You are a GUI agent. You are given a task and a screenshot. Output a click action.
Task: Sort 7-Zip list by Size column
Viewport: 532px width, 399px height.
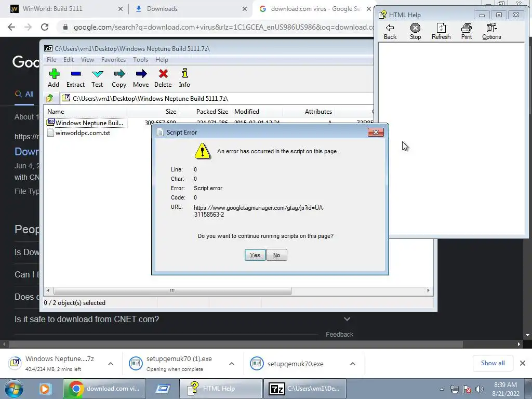153,112
